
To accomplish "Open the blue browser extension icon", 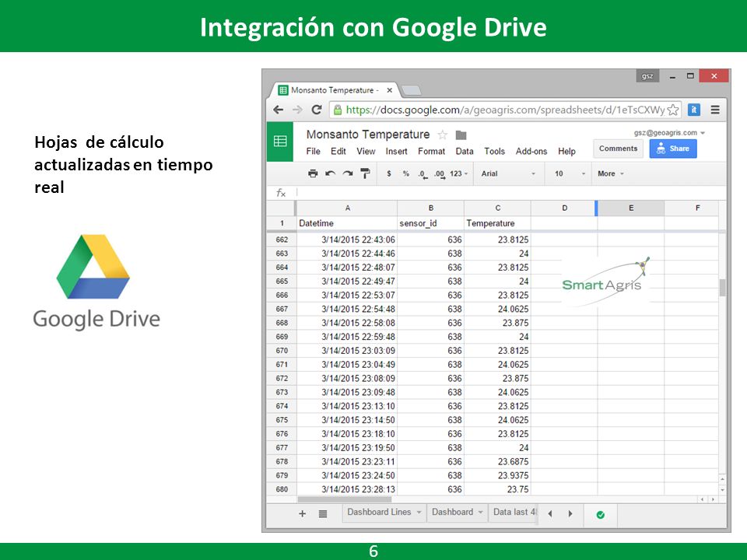I will pos(694,110).
